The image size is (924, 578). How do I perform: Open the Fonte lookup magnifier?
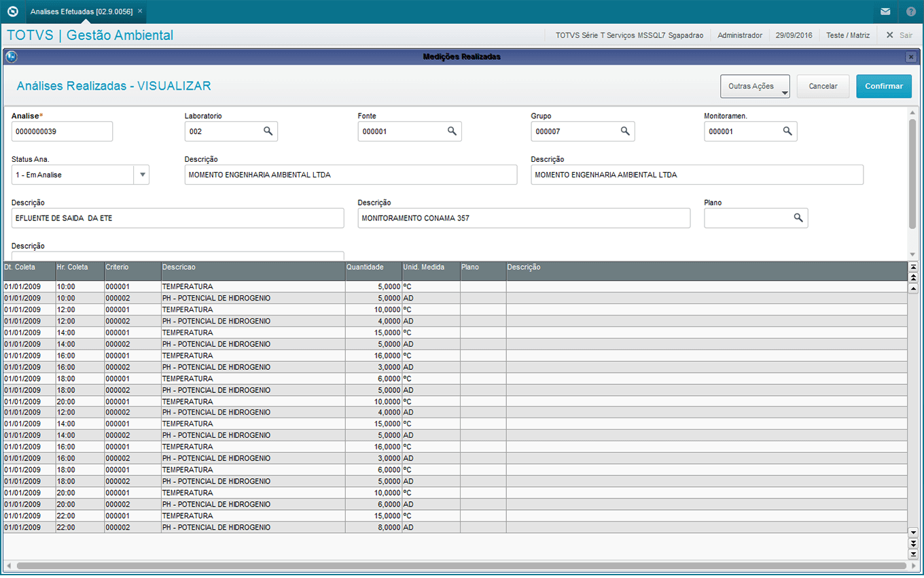click(x=452, y=131)
